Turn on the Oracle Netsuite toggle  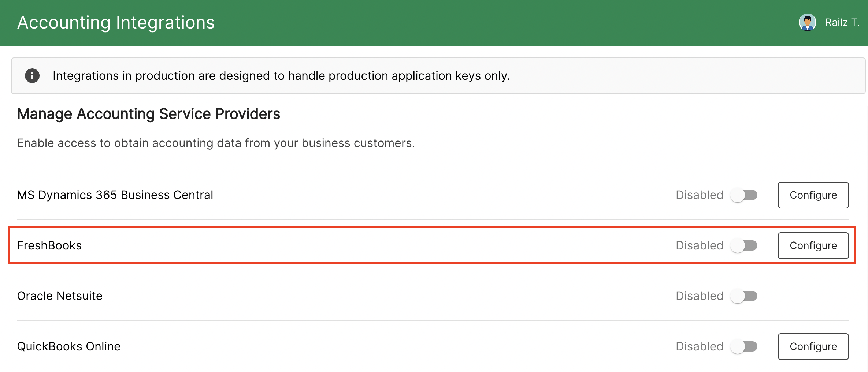744,296
